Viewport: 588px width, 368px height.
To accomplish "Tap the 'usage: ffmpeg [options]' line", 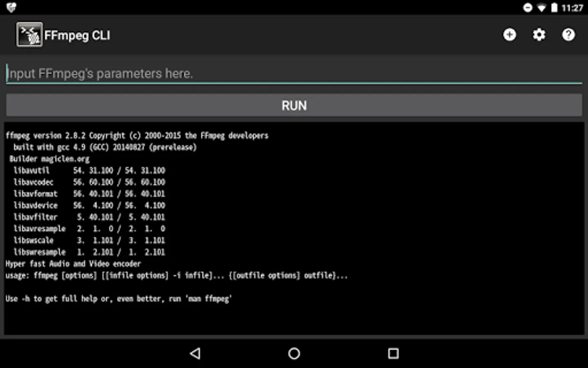I will click(x=177, y=276).
